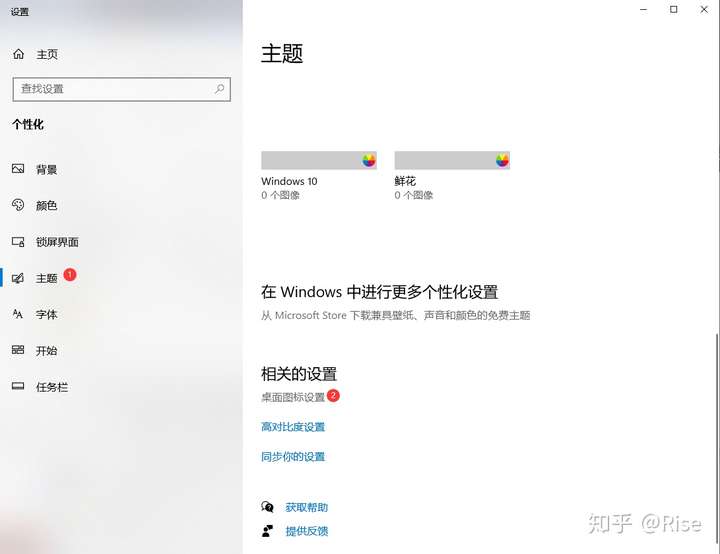This screenshot has height=554, width=720.
Task: Click the 开始 start layout icon
Action: [18, 350]
